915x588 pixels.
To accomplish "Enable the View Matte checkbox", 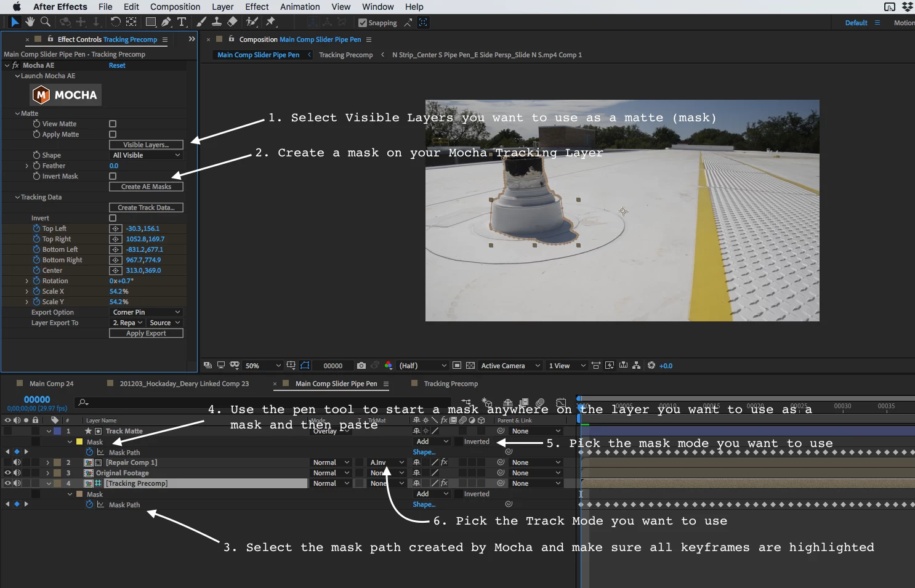I will 113,124.
